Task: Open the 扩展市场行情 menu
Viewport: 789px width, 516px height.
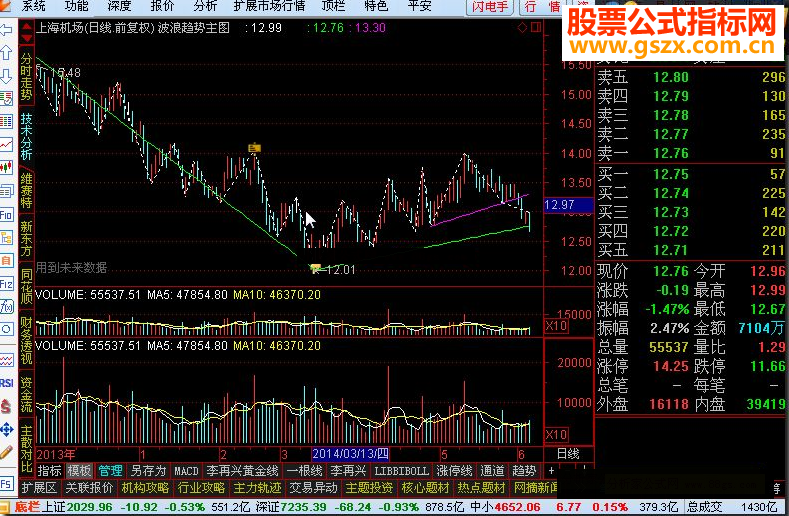Action: coord(269,7)
